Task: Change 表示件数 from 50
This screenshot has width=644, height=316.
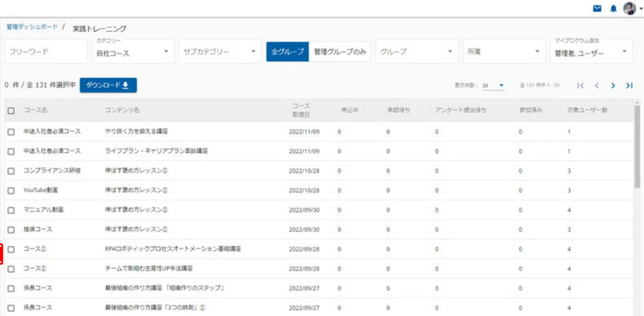Action: tap(493, 86)
